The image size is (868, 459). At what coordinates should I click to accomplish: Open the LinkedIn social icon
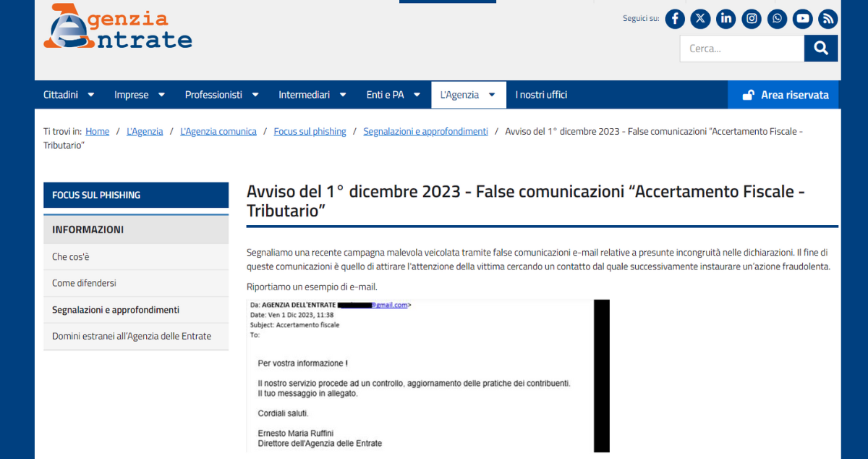pos(726,19)
